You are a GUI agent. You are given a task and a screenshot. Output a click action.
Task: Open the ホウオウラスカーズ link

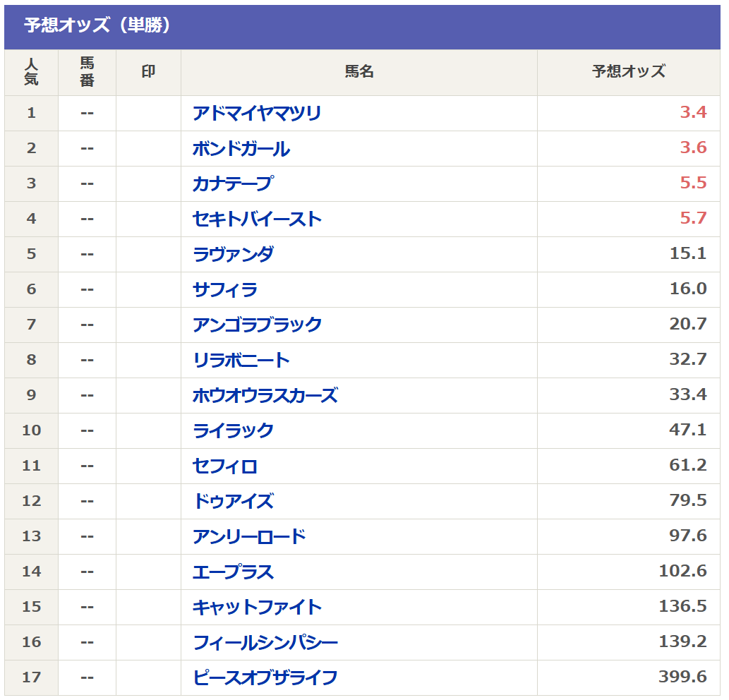265,396
